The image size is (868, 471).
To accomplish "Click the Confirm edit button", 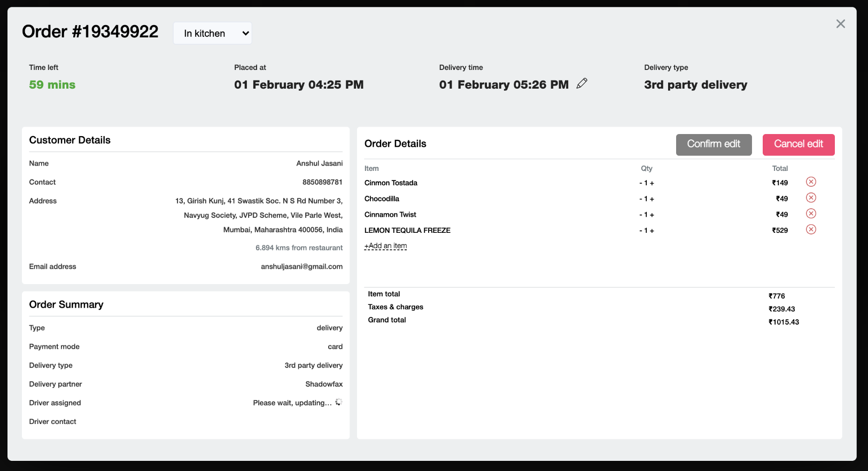I will [x=714, y=145].
